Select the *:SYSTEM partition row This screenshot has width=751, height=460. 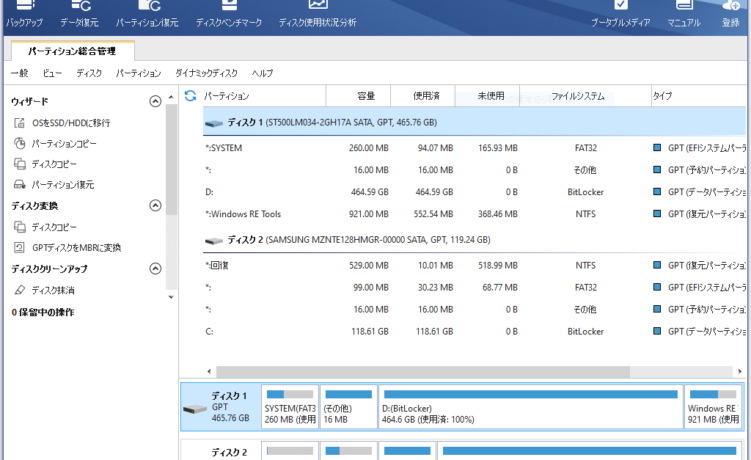(x=474, y=148)
